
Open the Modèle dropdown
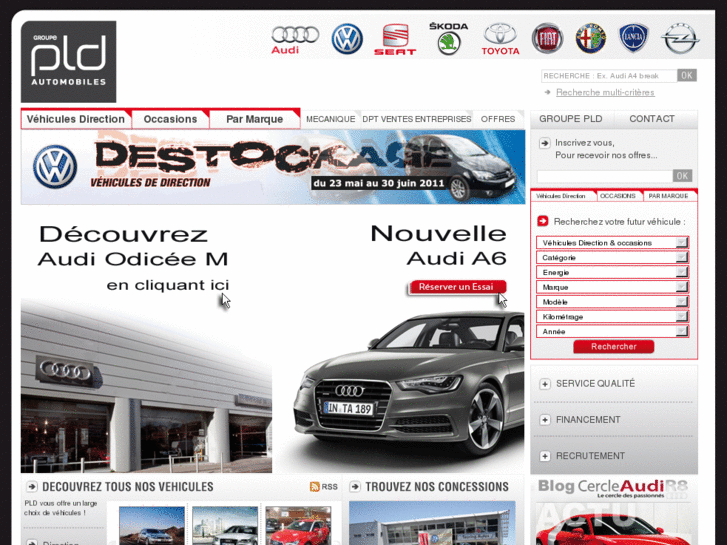(612, 302)
